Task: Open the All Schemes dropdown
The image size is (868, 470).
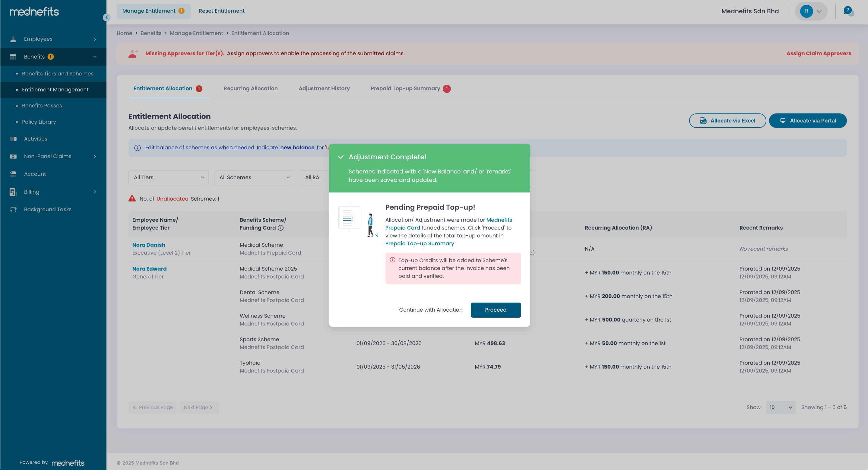Action: (x=254, y=178)
